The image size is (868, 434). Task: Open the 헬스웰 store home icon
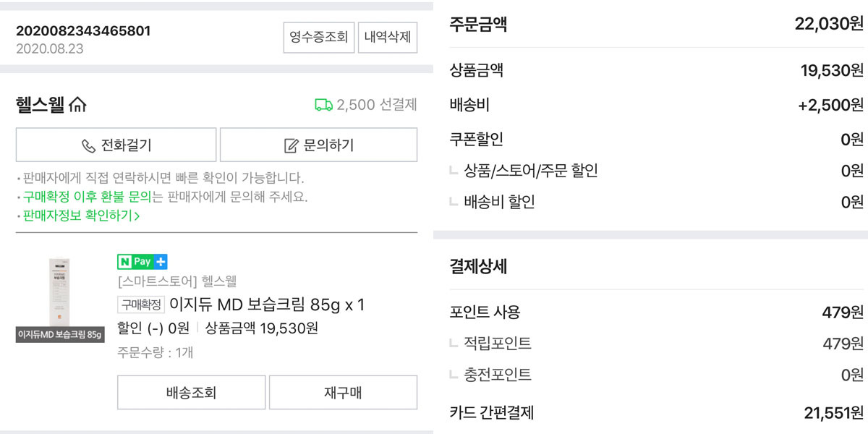[x=78, y=106]
